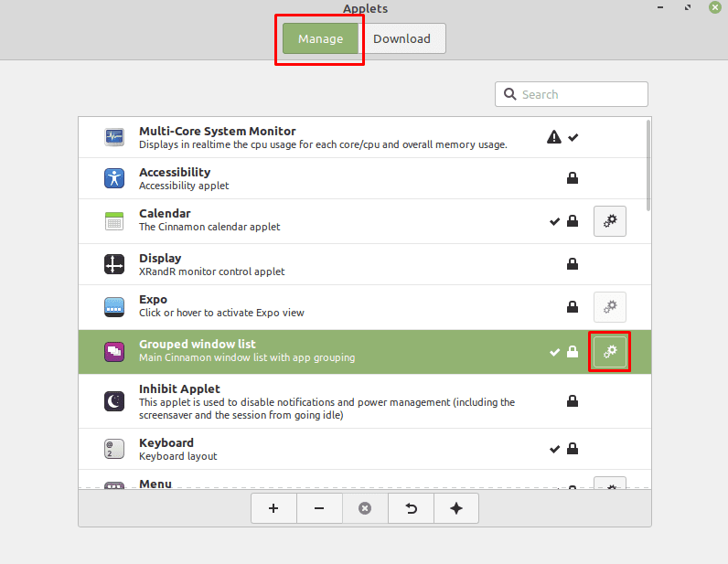
Task: Click 'Click or hover to activate Expo view'
Action: coord(221,313)
